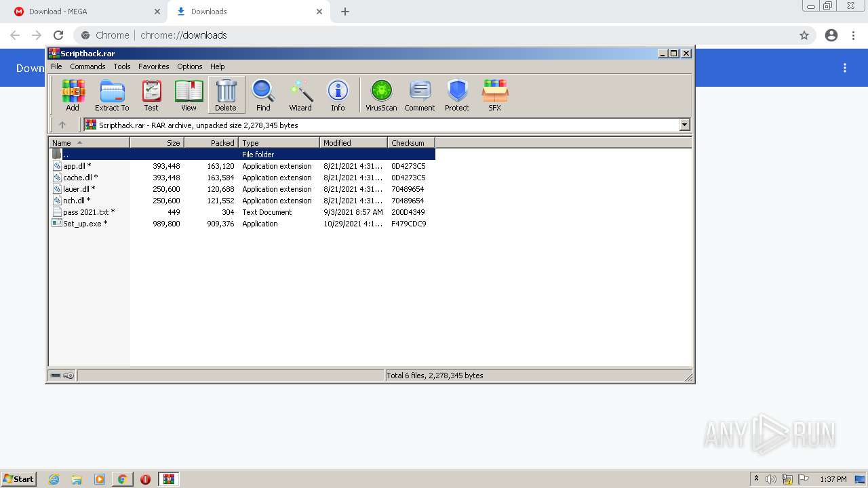Select pass 2021.txt file

point(242,212)
